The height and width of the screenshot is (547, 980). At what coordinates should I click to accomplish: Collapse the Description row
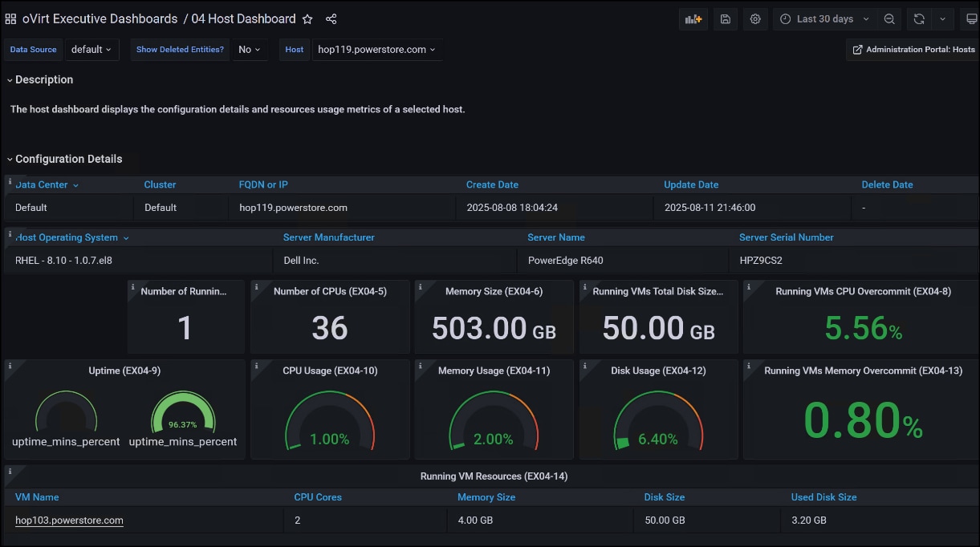40,79
